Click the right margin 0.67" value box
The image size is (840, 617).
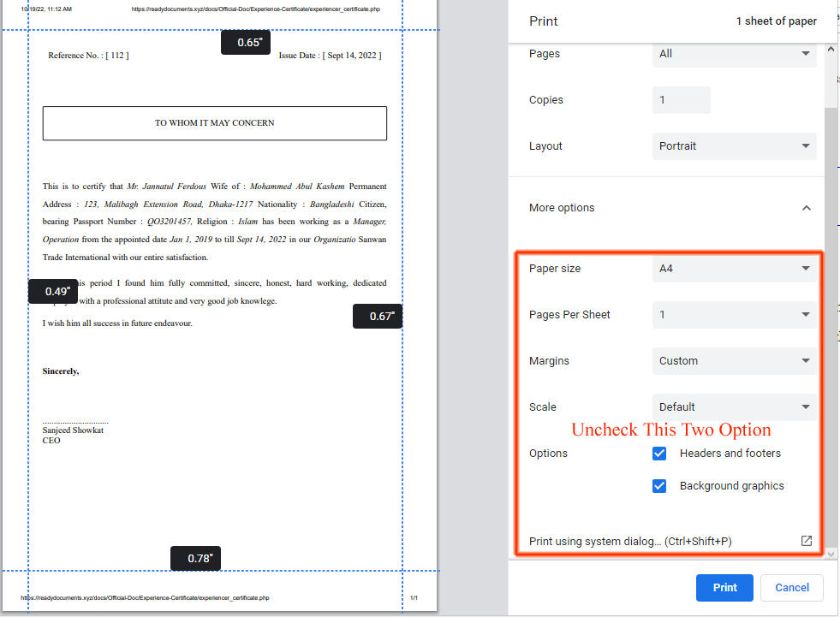click(378, 317)
